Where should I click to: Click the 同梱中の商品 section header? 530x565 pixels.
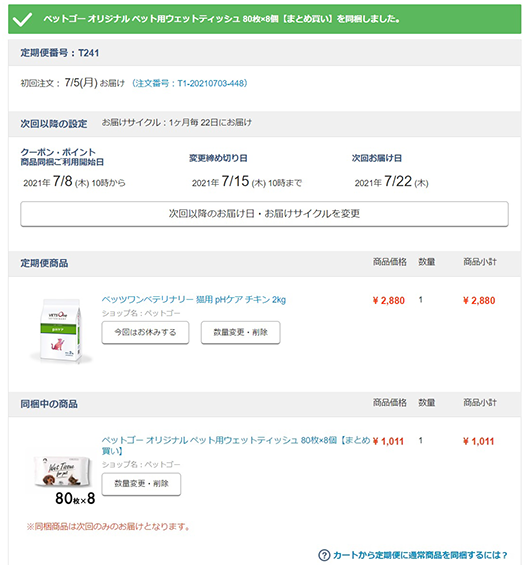49,404
